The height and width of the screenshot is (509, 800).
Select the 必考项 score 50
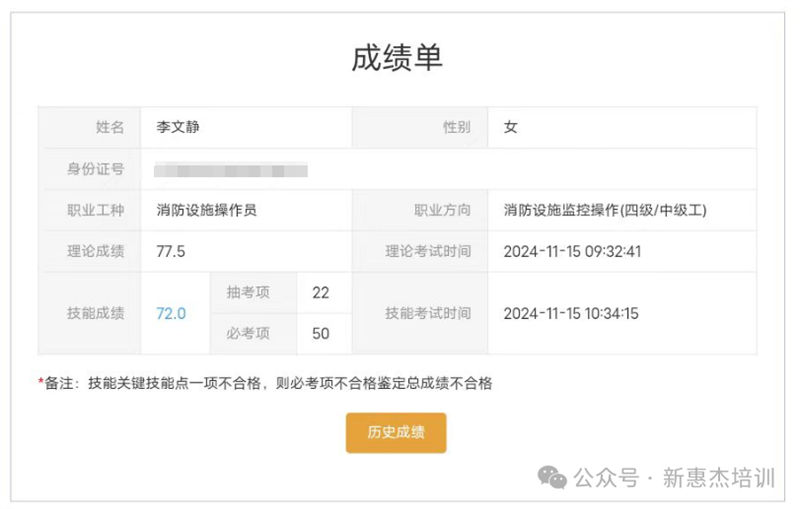click(x=321, y=334)
